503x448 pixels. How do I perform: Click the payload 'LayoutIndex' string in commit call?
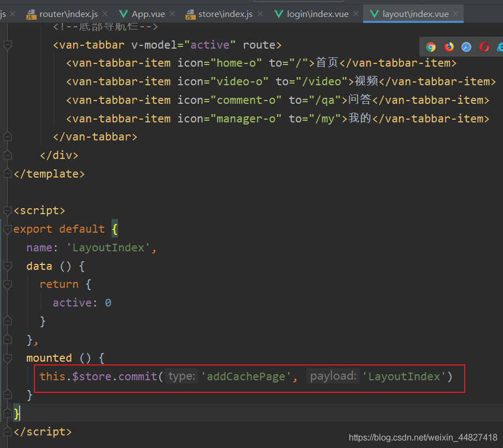404,376
